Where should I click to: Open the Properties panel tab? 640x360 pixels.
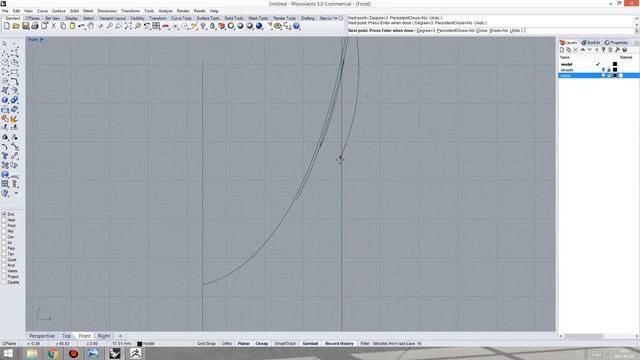pyautogui.click(x=616, y=42)
